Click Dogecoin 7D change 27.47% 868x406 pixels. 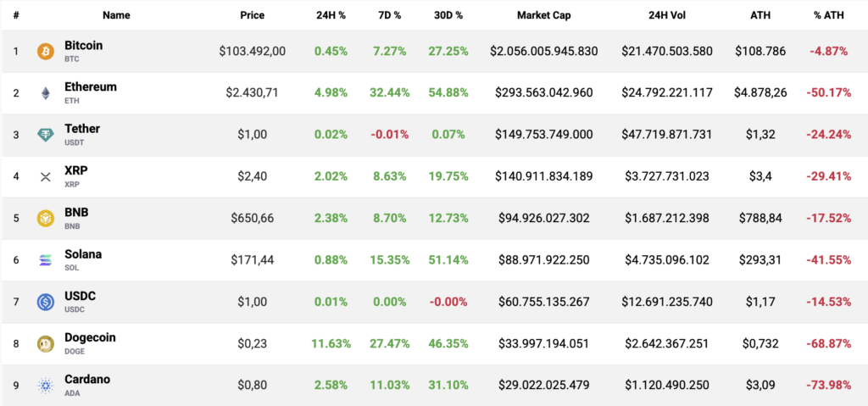coord(390,343)
